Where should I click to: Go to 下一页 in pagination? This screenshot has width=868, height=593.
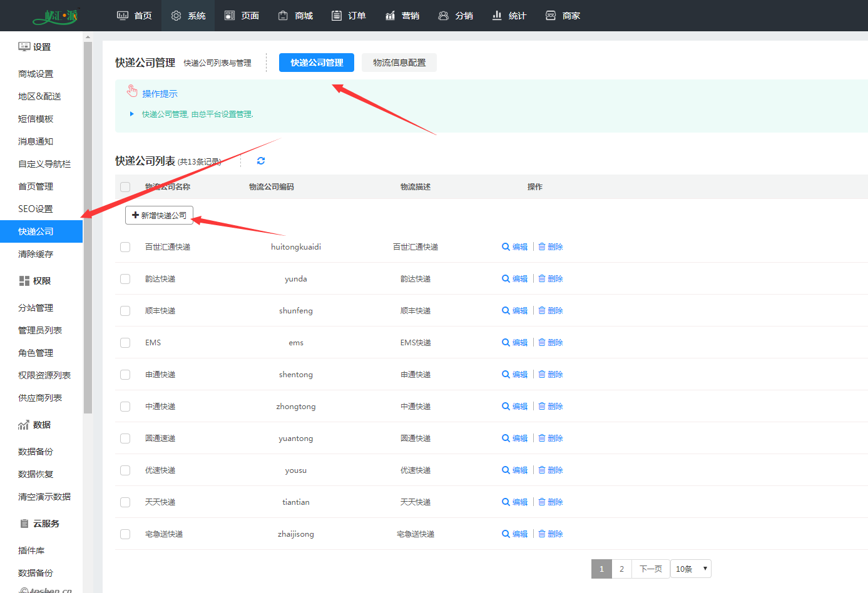tap(651, 569)
